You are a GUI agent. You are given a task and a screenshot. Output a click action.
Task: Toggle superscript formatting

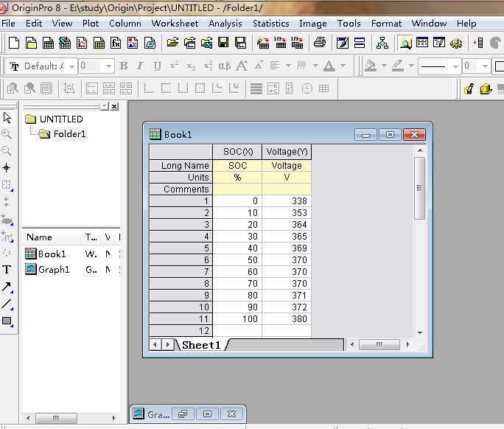pos(174,66)
